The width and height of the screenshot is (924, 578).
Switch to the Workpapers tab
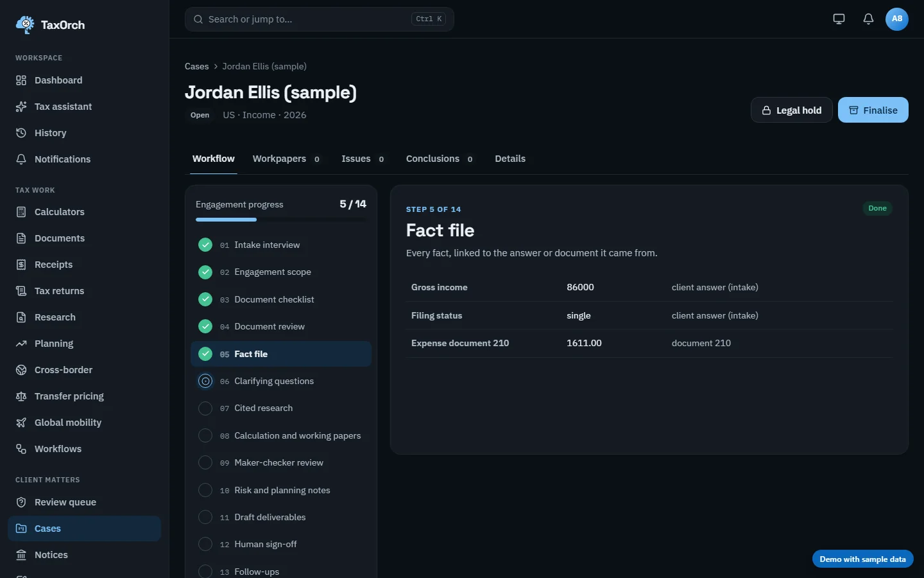tap(286, 159)
